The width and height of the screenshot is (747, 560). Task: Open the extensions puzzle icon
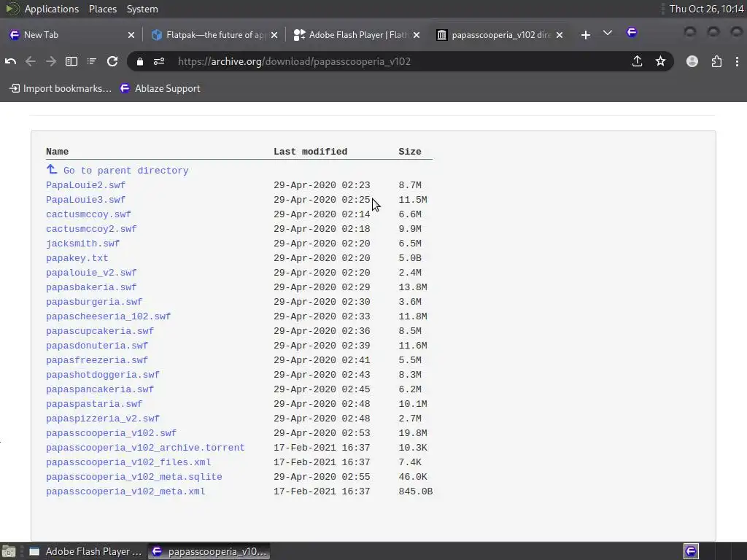coord(716,61)
